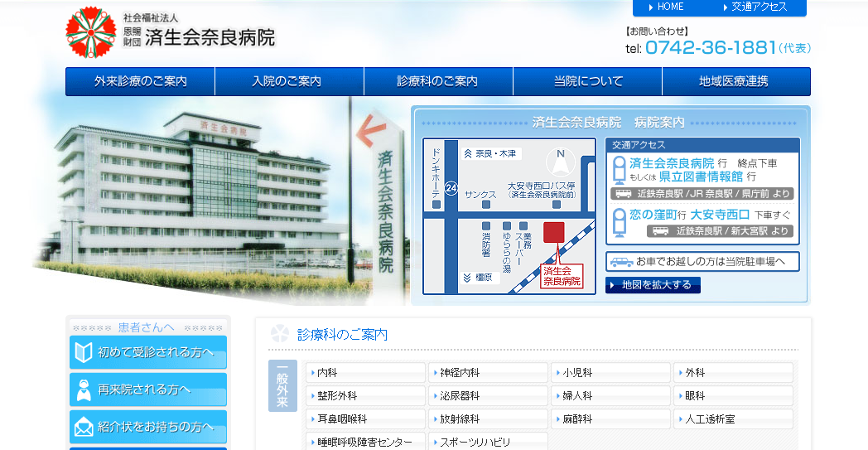Click the 橿原 direction label on map
This screenshot has height=450, width=868.
tap(480, 278)
